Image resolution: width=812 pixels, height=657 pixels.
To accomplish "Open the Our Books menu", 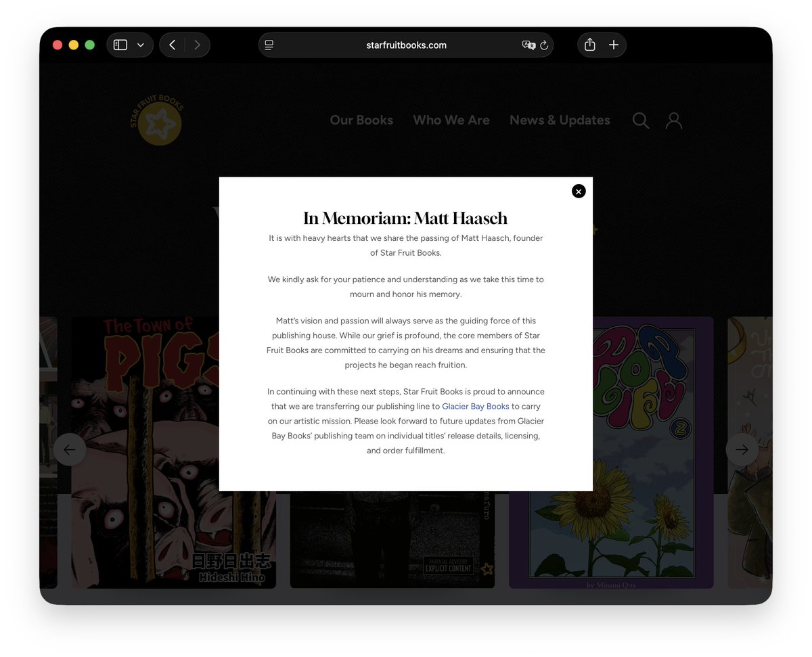I will point(361,120).
